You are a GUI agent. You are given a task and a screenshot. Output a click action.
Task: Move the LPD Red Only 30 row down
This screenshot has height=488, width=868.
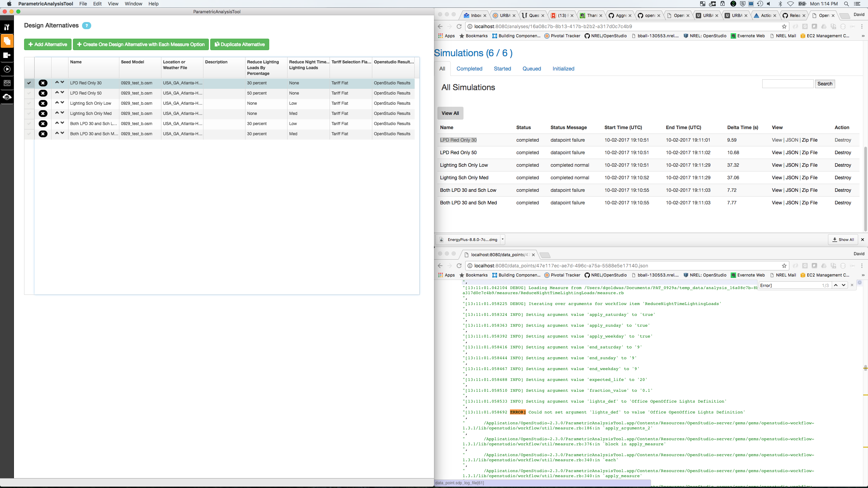62,82
